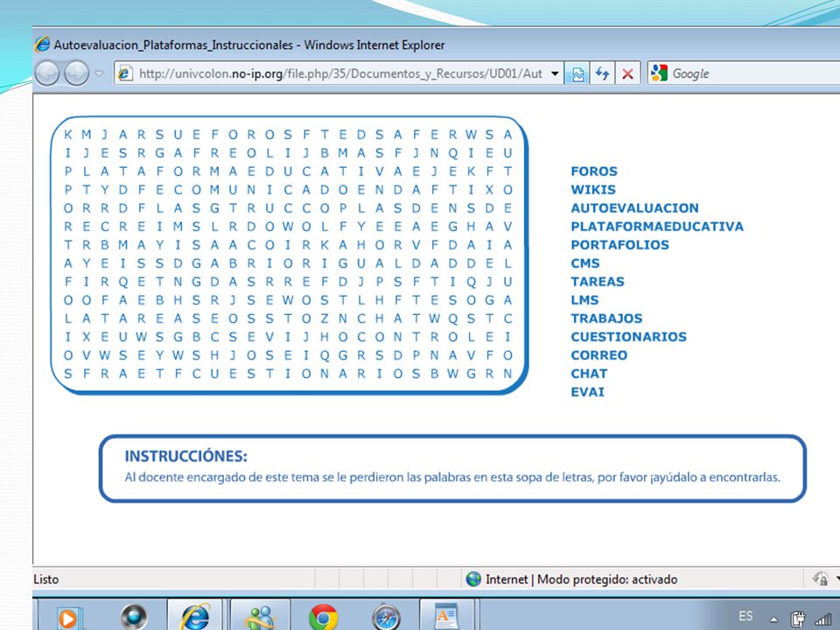Select the word TRABAJOS in the list
This screenshot has width=840, height=630.
coord(606,318)
